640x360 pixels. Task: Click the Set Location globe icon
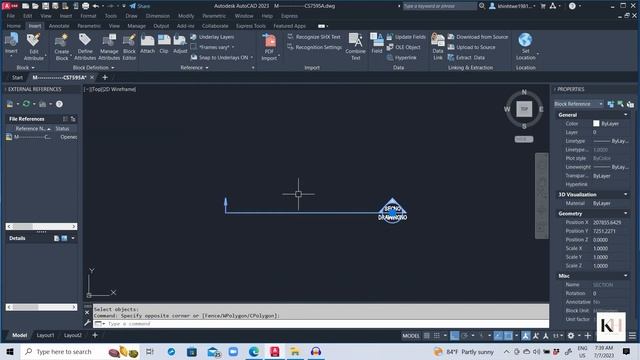[x=525, y=40]
